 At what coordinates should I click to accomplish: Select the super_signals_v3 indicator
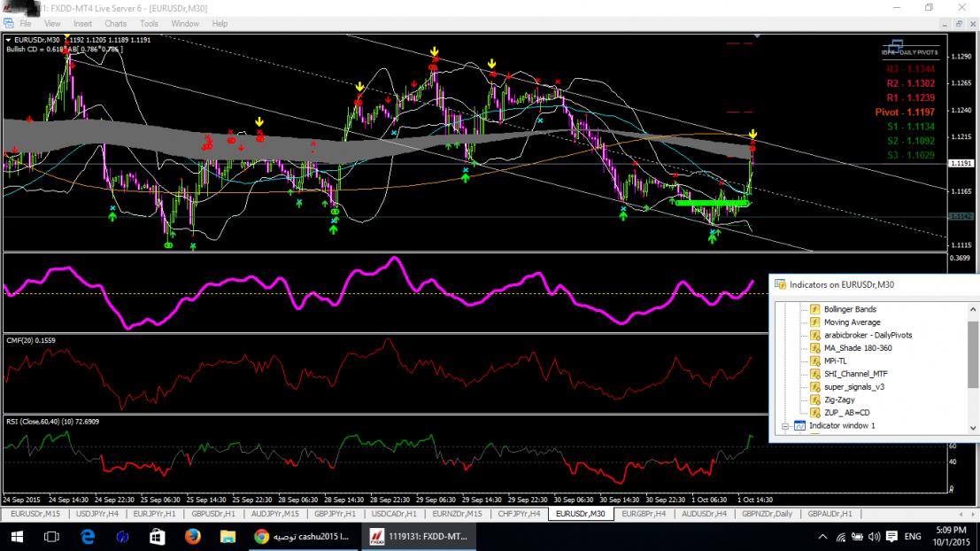[x=854, y=386]
